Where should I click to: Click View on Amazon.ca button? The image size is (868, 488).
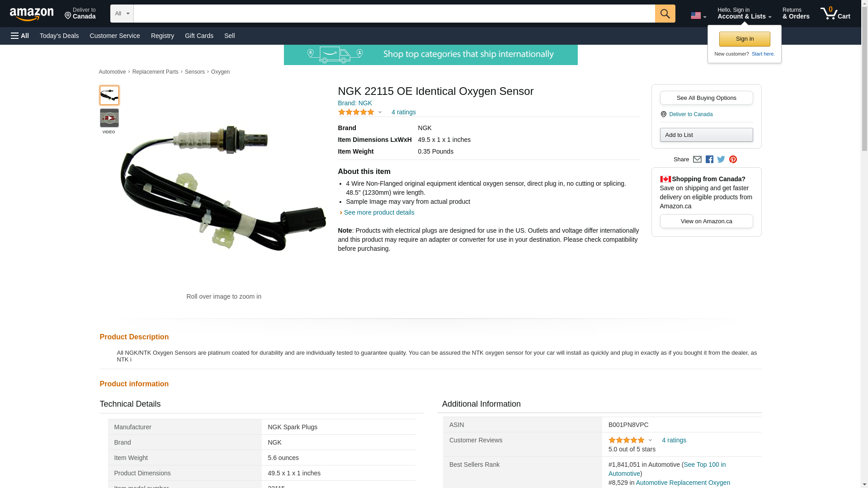[x=706, y=221]
